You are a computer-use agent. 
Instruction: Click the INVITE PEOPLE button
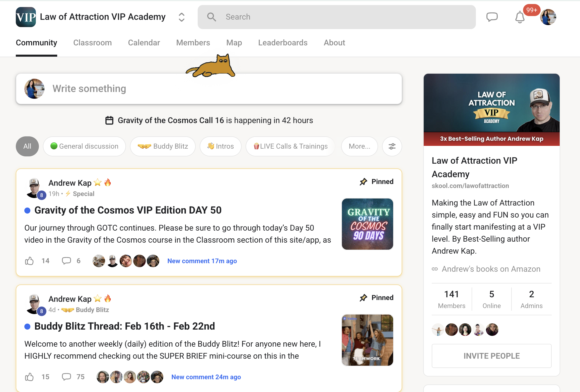point(491,356)
